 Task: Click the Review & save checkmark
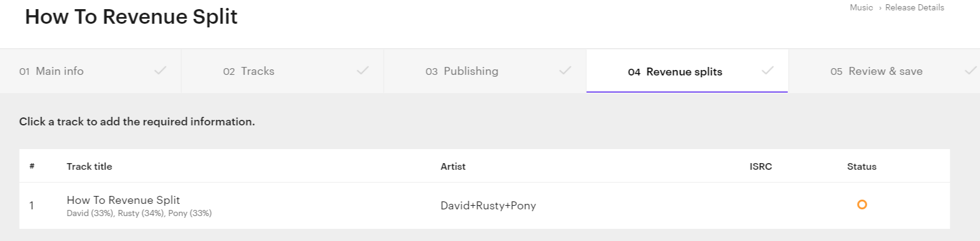click(970, 71)
